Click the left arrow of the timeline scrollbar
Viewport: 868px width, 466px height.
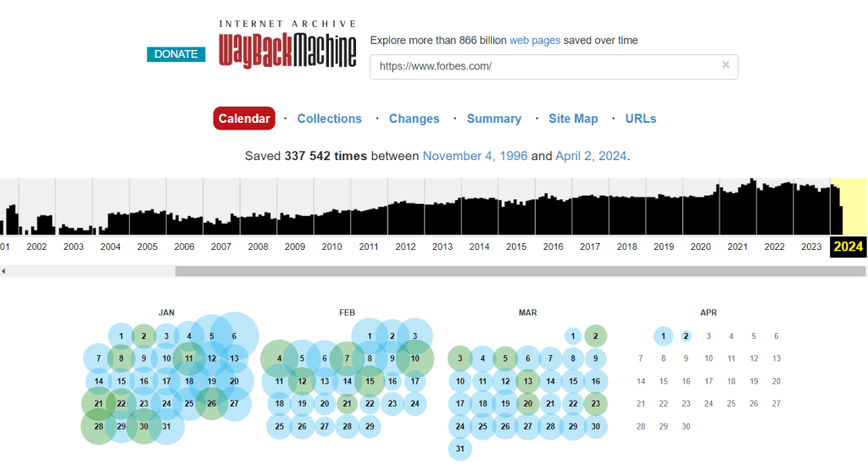(x=3, y=271)
